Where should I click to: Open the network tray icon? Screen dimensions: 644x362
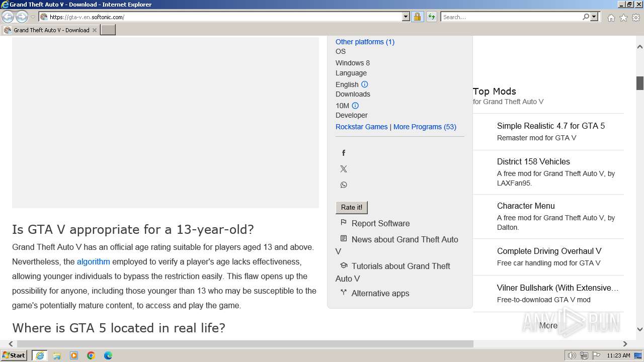(584, 355)
